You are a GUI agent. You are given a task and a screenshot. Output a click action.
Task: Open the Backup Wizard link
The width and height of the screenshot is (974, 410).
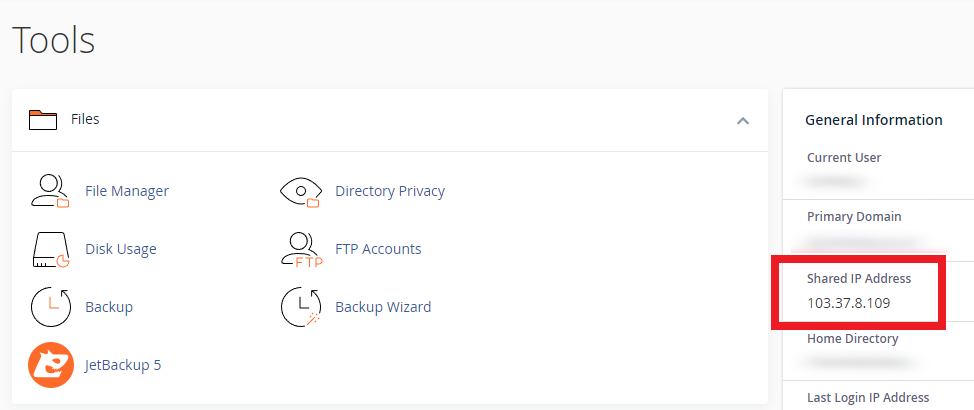383,307
